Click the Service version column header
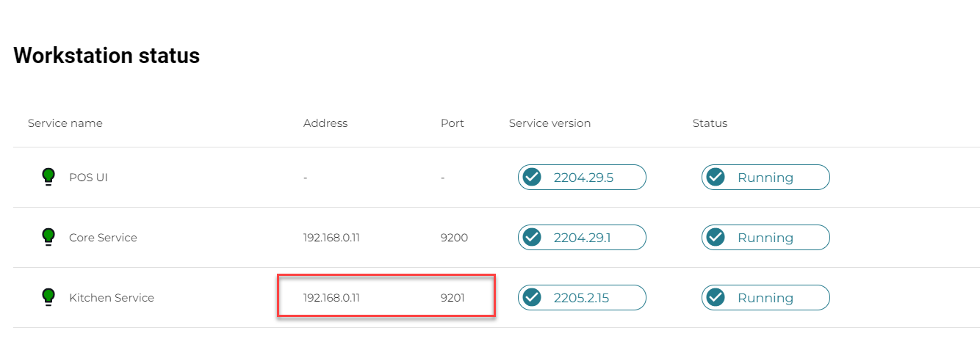The height and width of the screenshot is (361, 980). click(x=550, y=123)
